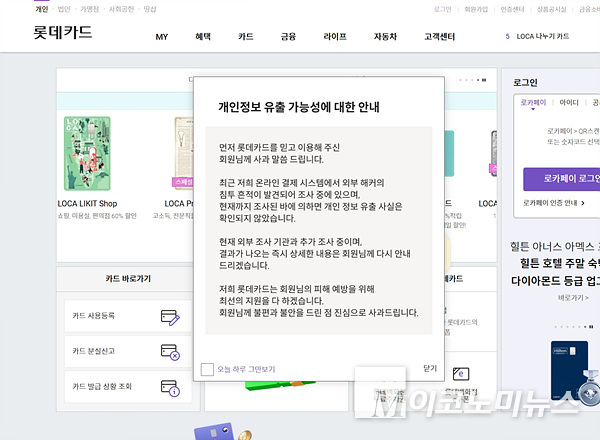Click the LOCA LIKIT Shop title text
The image size is (600, 440).
click(x=87, y=204)
